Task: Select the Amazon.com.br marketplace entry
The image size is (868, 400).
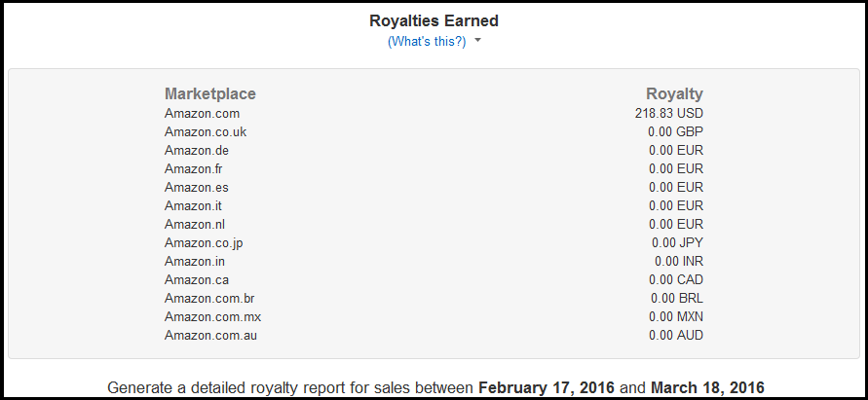Action: point(209,298)
